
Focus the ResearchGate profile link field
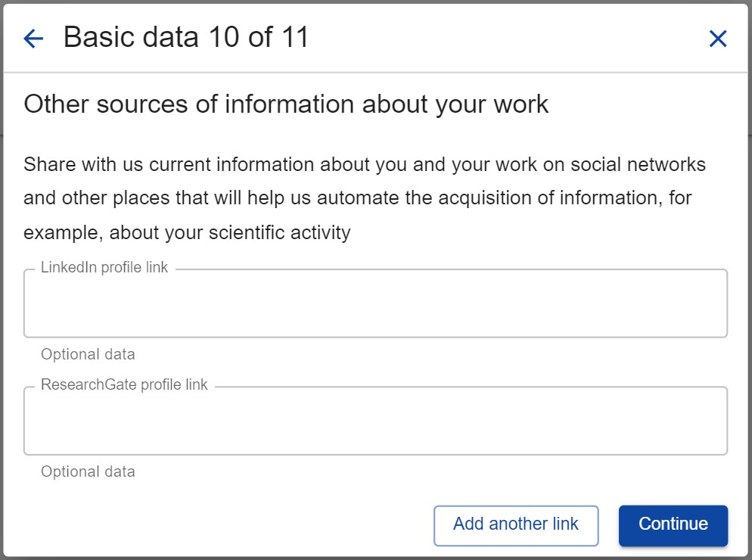point(375,421)
